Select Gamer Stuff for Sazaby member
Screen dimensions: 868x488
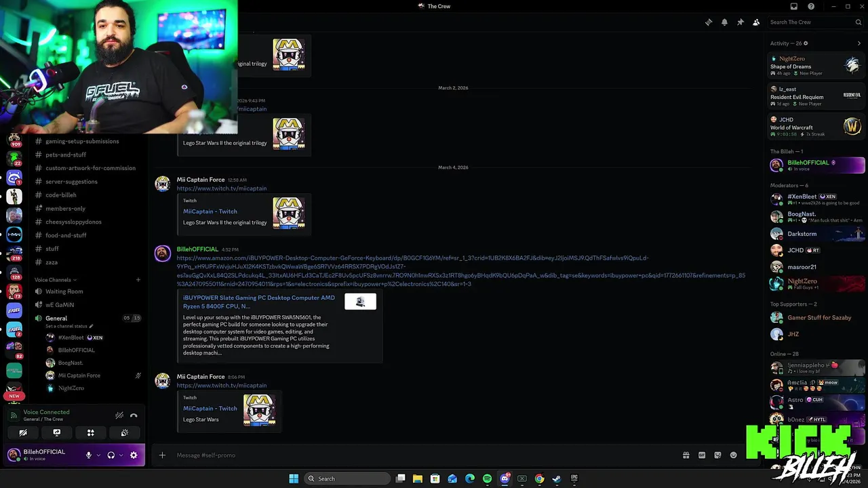(x=816, y=318)
